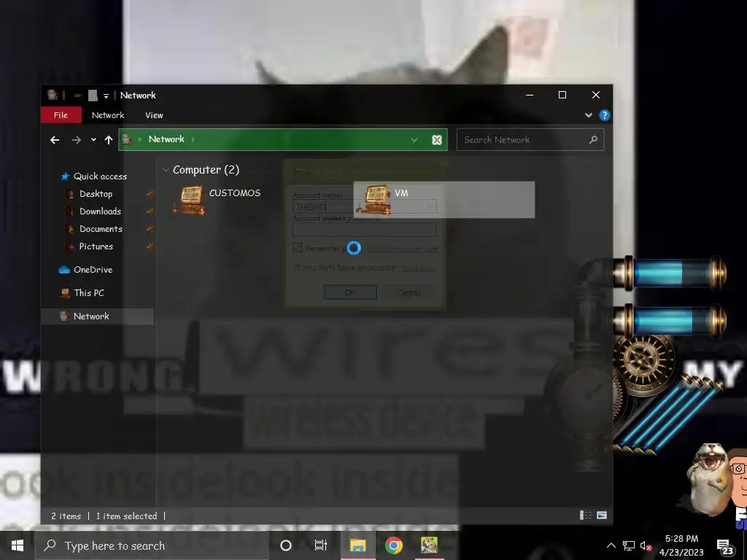747x560 pixels.
Task: Launch Google Chrome from taskbar
Action: [x=393, y=545]
